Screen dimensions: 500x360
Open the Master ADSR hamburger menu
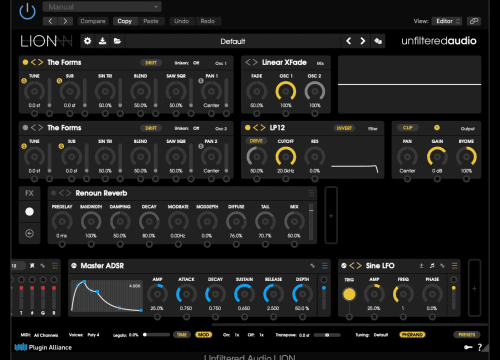point(325,266)
